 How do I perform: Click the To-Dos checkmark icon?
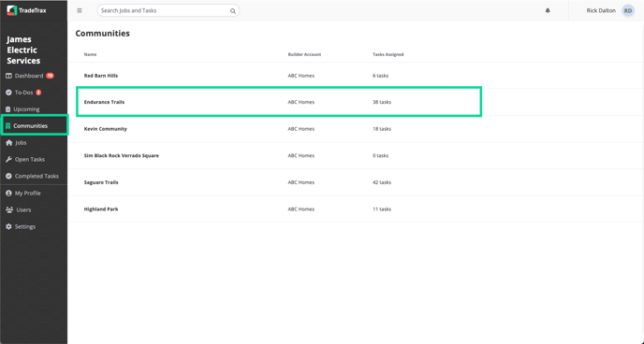pyautogui.click(x=8, y=93)
